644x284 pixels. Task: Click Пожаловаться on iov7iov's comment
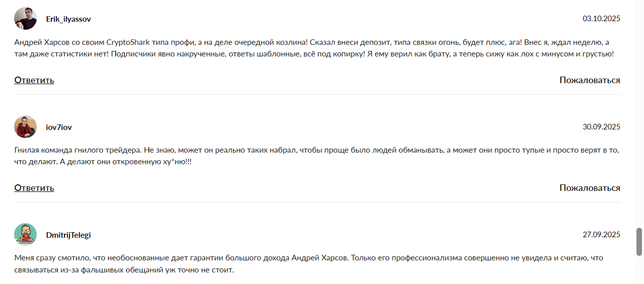590,188
